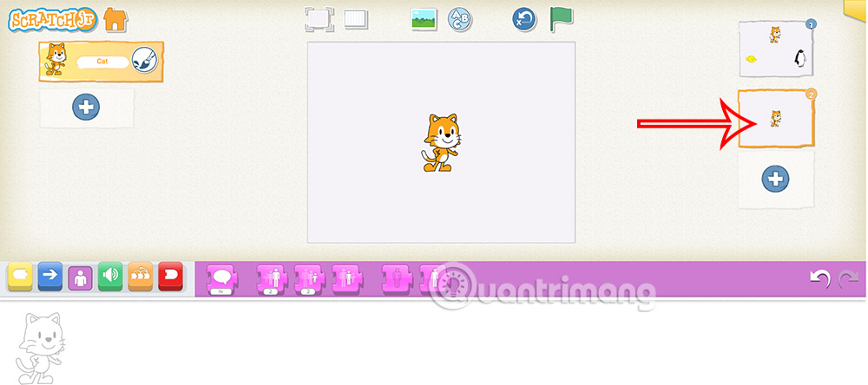Show the yellow triggering blocks category

pyautogui.click(x=20, y=277)
